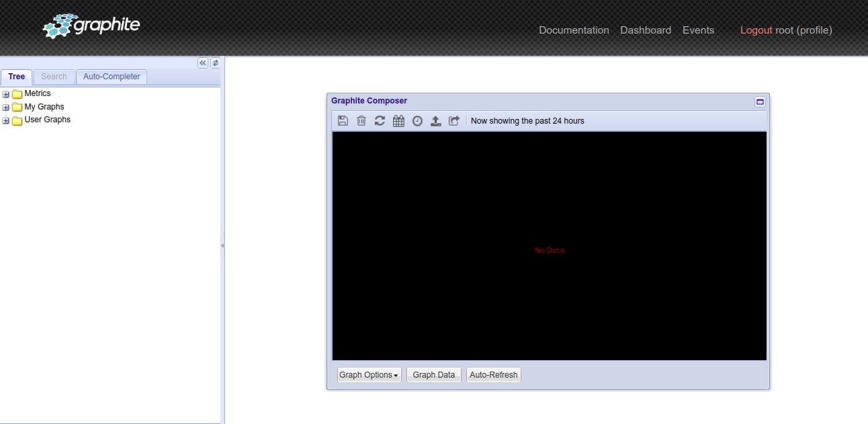The width and height of the screenshot is (868, 424).
Task: Click the User Graphs tree label
Action: (48, 120)
